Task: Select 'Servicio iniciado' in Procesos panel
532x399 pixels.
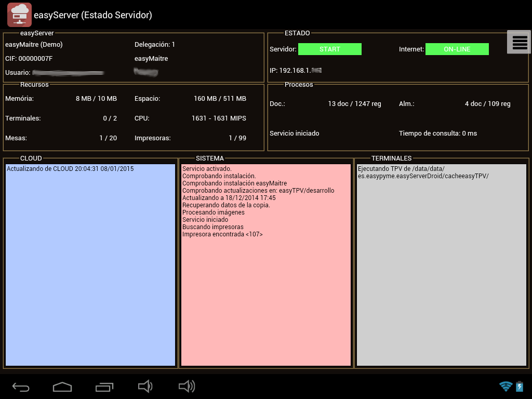Action: [x=295, y=134]
